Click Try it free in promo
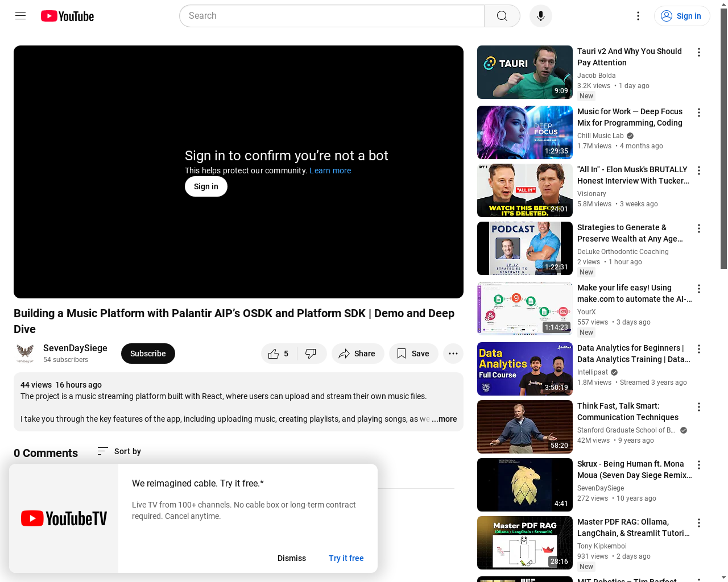 [x=346, y=558]
